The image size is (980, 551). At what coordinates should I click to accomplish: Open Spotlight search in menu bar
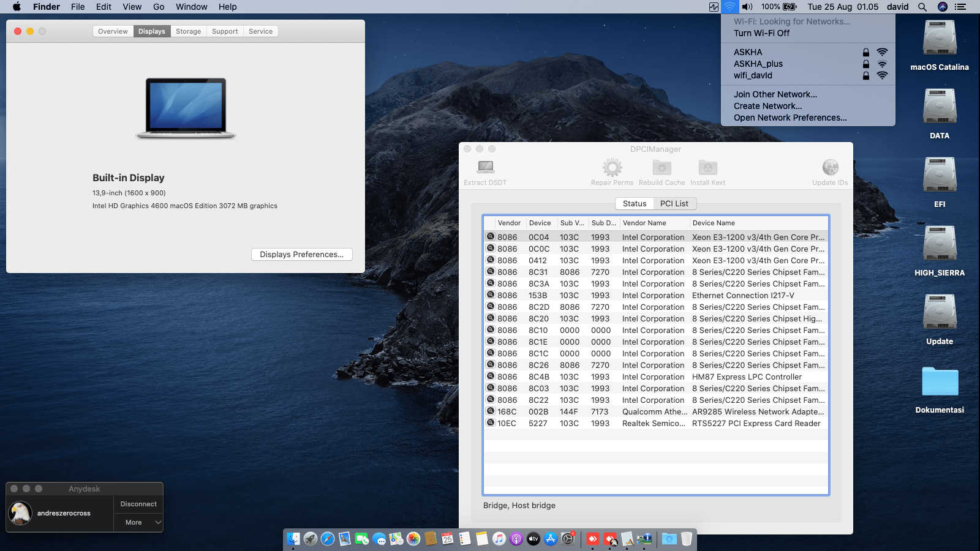(x=922, y=7)
